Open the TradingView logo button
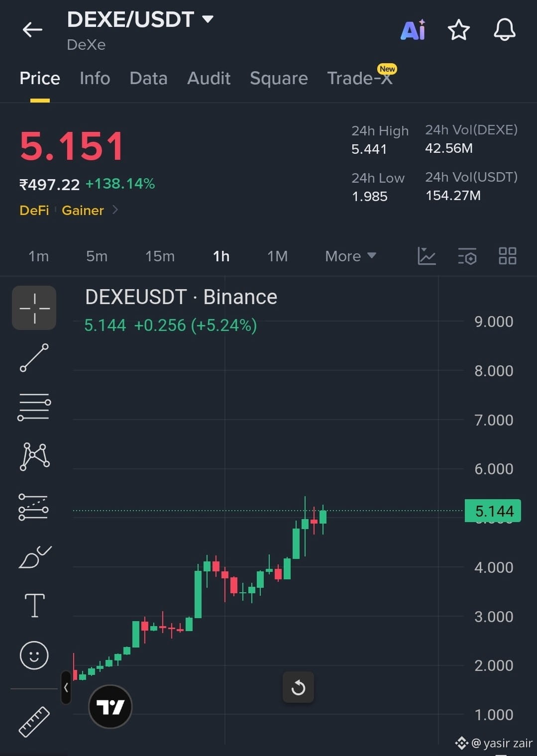Viewport: 537px width, 756px height. pyautogui.click(x=110, y=707)
